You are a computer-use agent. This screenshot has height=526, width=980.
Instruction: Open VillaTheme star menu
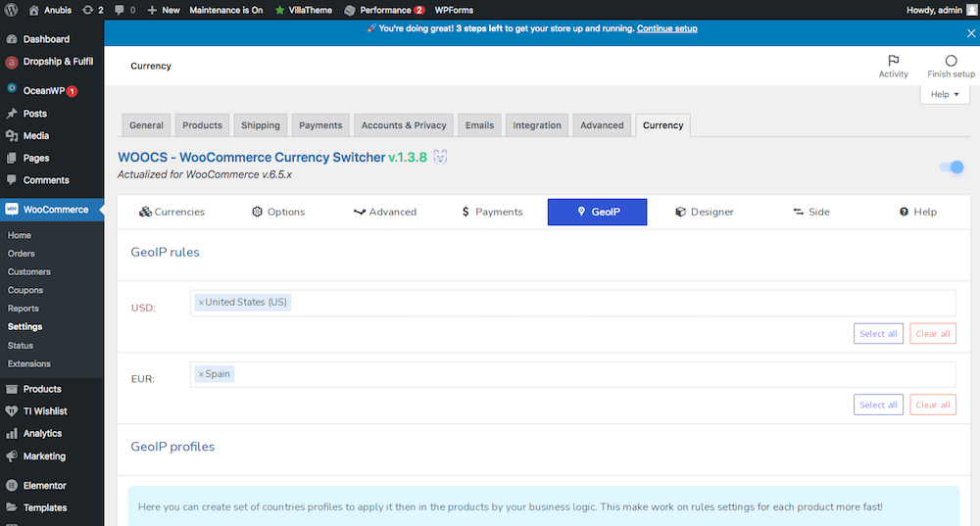304,10
